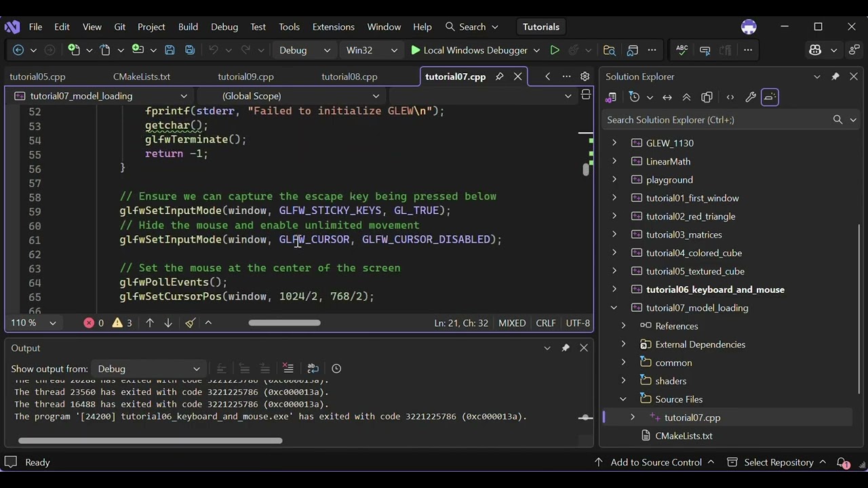The width and height of the screenshot is (868, 488).
Task: Click Pending Changes Filter clock icon
Action: 635,97
